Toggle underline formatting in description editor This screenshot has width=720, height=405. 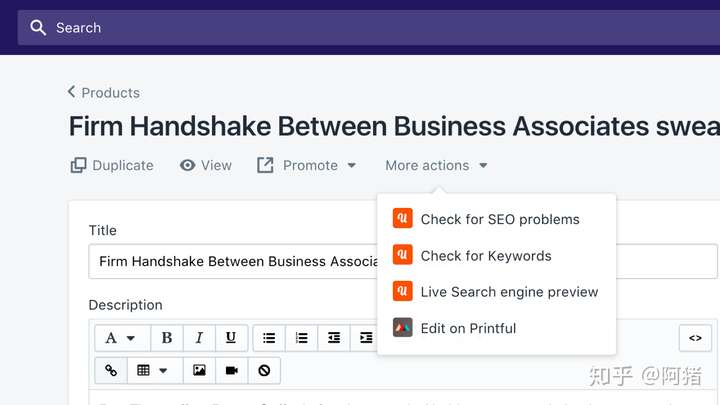point(231,338)
